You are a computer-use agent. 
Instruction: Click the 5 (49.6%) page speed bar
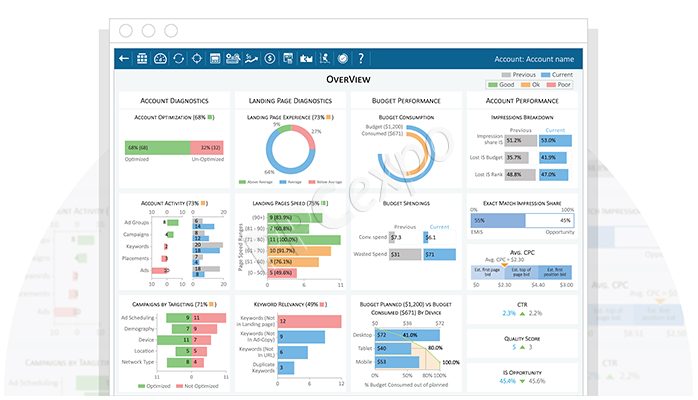(283, 273)
